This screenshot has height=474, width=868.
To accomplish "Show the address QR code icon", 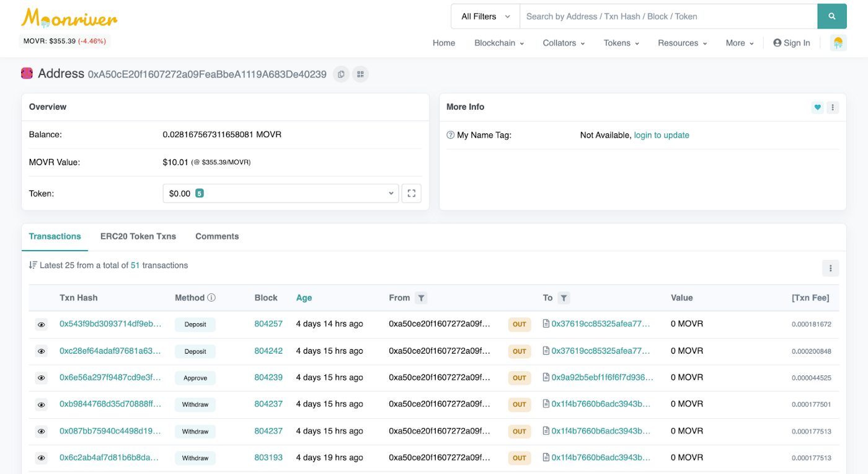I will [360, 74].
